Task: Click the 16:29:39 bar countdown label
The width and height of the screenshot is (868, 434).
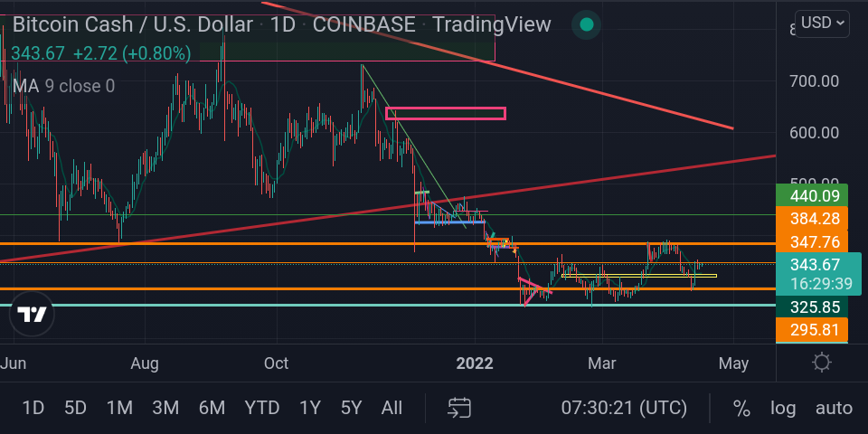Action: tap(822, 284)
